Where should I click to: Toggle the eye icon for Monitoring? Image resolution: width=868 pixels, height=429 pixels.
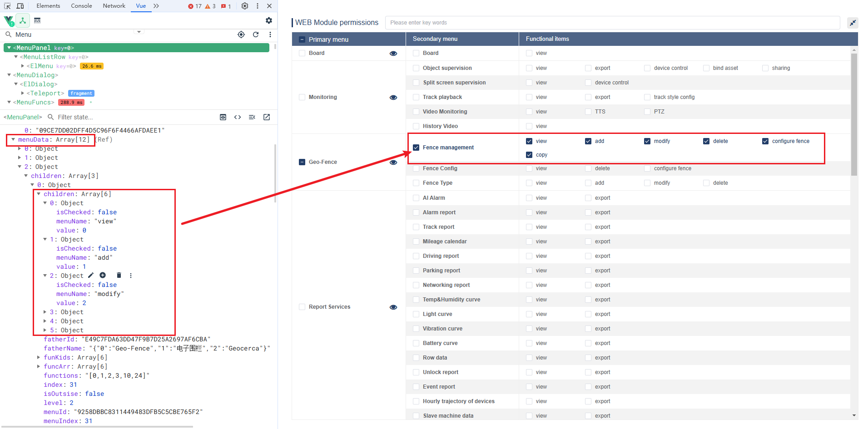tap(393, 98)
